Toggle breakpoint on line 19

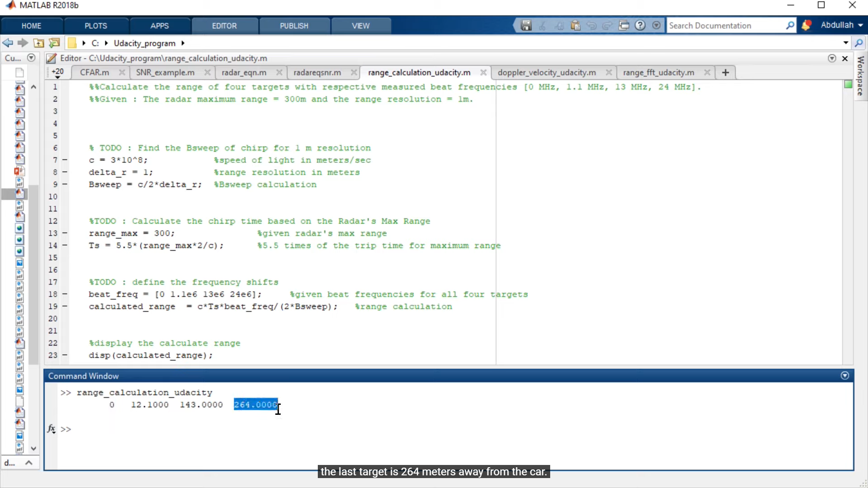point(65,306)
